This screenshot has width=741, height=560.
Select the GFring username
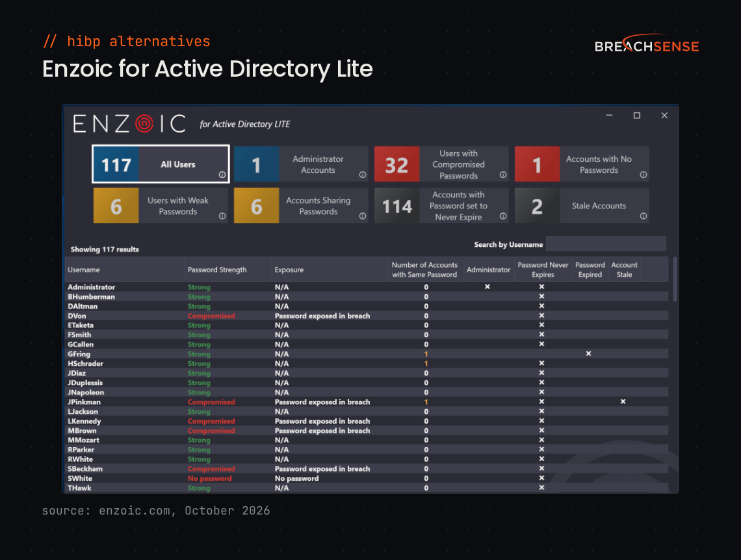[x=79, y=354]
